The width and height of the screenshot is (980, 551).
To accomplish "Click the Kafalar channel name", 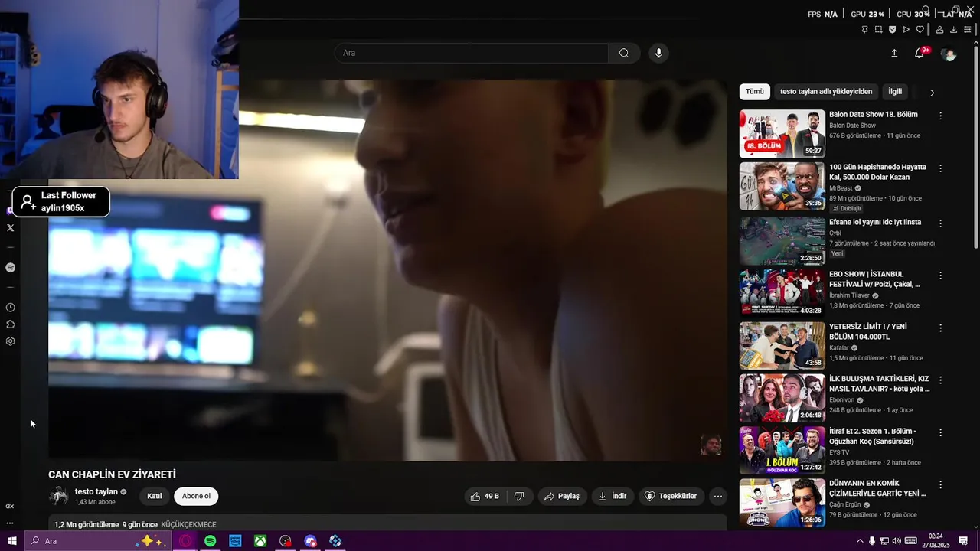I will (839, 347).
